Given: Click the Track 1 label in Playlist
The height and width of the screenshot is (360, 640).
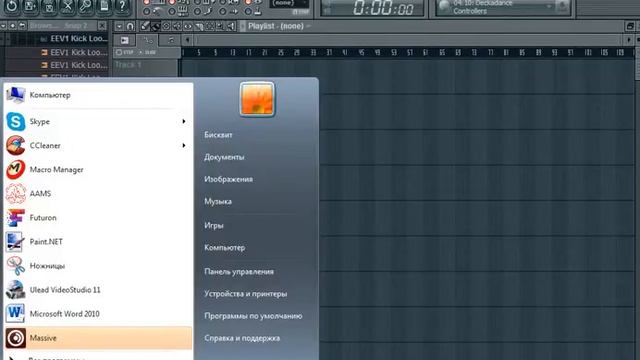Looking at the screenshot, I should 128,64.
